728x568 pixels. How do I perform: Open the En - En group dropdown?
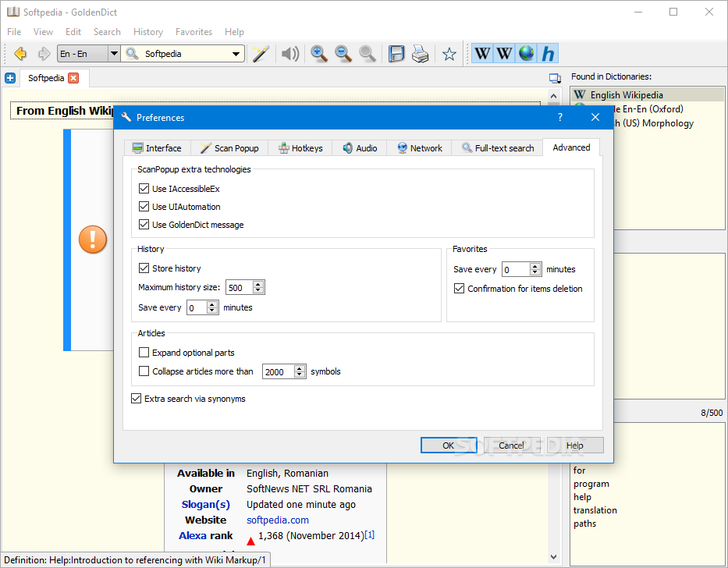(x=114, y=54)
